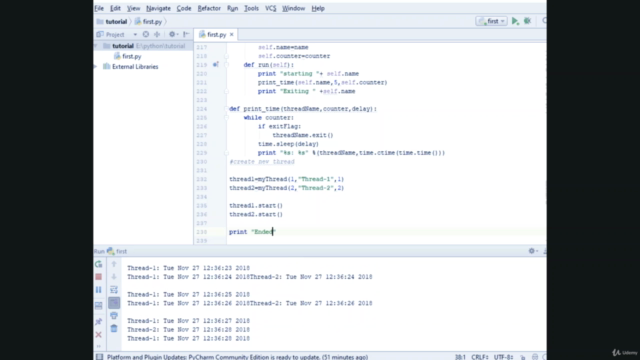
Task: Print the console output with printer icon
Action: [114, 316]
